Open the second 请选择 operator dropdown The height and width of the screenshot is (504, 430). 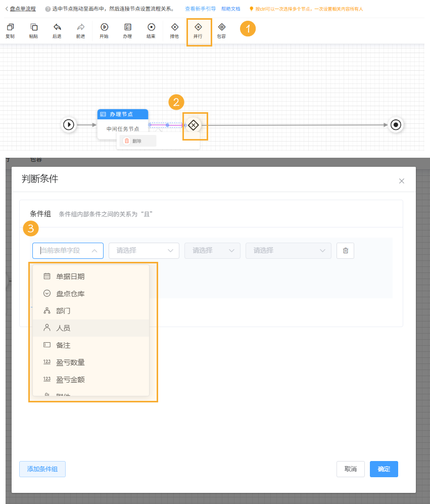[x=212, y=250]
